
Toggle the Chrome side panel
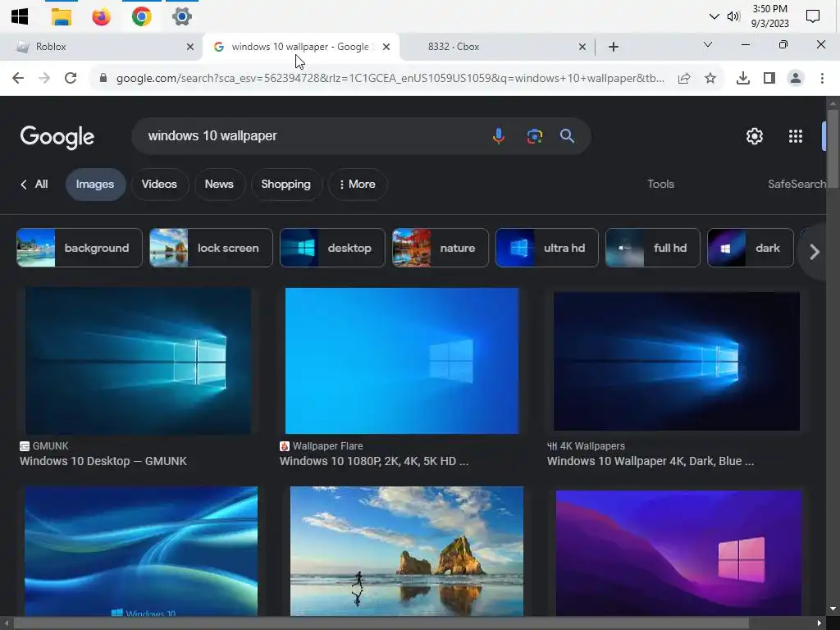point(769,78)
